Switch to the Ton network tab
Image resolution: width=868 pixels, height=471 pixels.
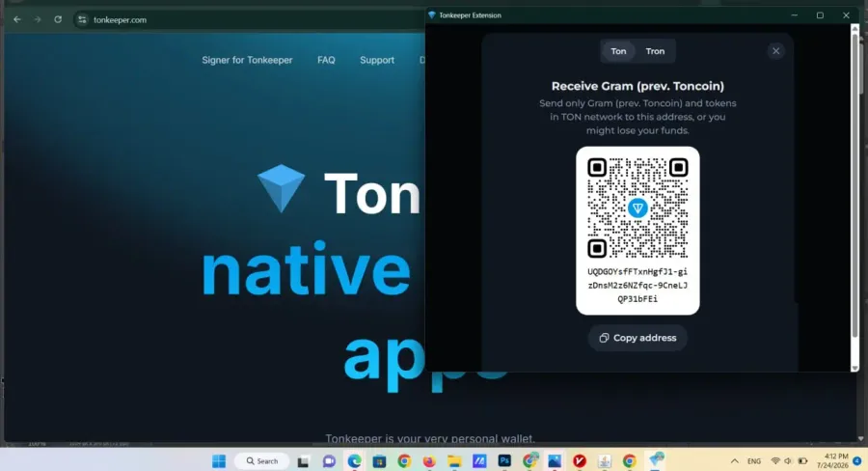point(618,51)
